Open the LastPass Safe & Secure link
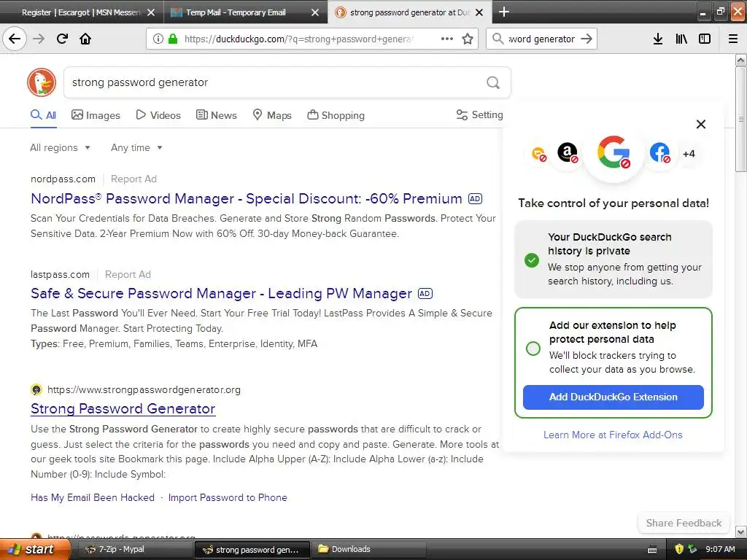The width and height of the screenshot is (747, 560). point(222,293)
